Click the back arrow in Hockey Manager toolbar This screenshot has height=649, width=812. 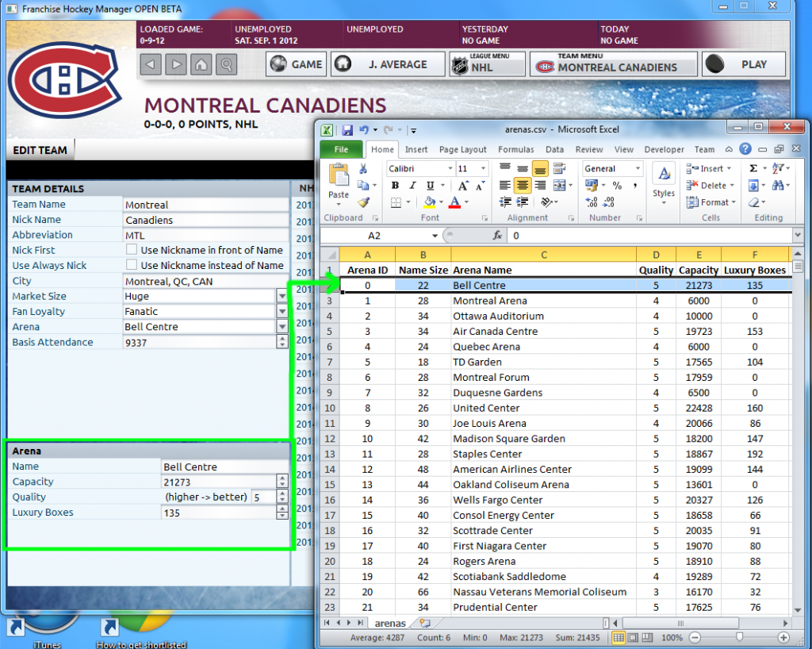151,64
